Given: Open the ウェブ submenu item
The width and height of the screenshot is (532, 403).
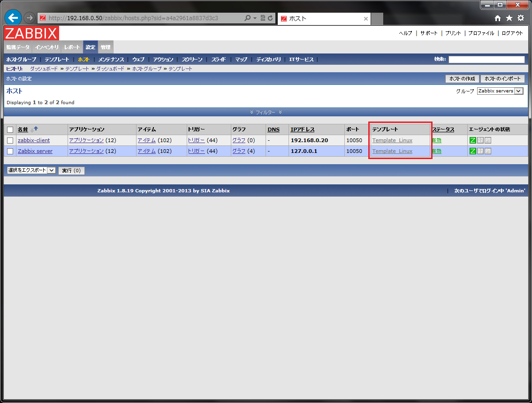Looking at the screenshot, I should point(138,60).
